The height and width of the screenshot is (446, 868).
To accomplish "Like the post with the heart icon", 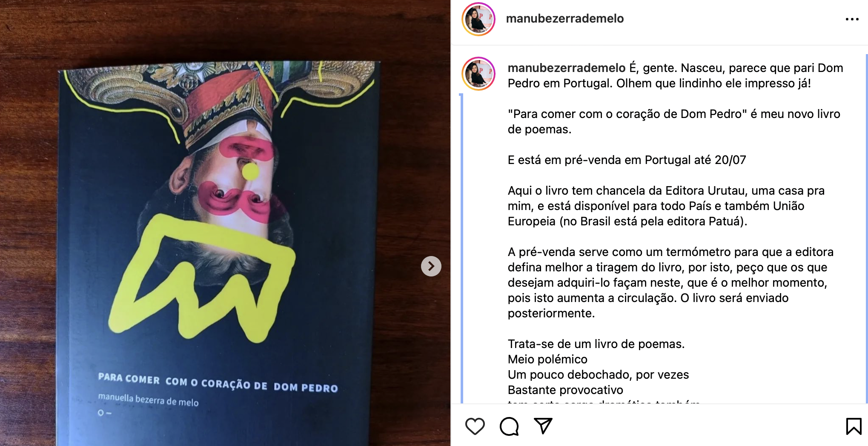I will [475, 426].
